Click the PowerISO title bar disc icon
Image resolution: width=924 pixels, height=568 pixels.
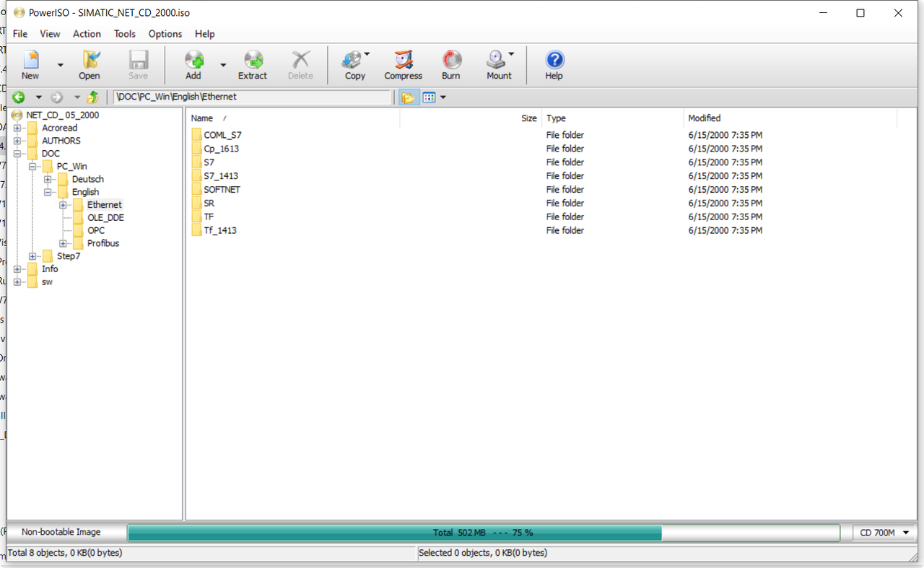(19, 13)
